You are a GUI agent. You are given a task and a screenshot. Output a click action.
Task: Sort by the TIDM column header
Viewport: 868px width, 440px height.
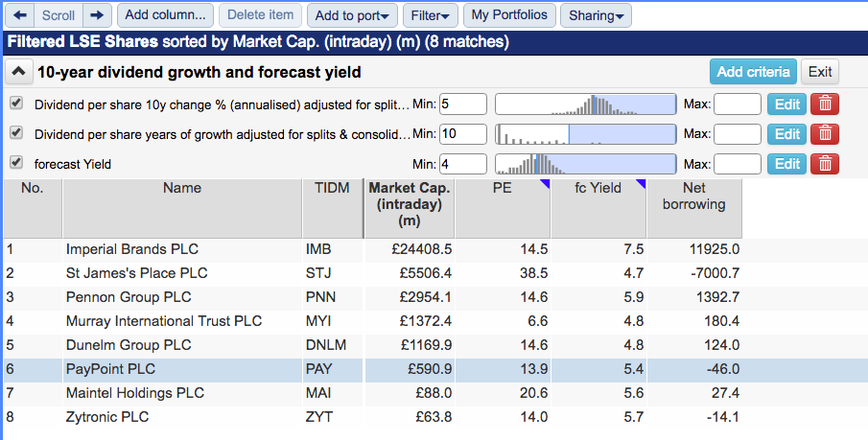tap(332, 208)
